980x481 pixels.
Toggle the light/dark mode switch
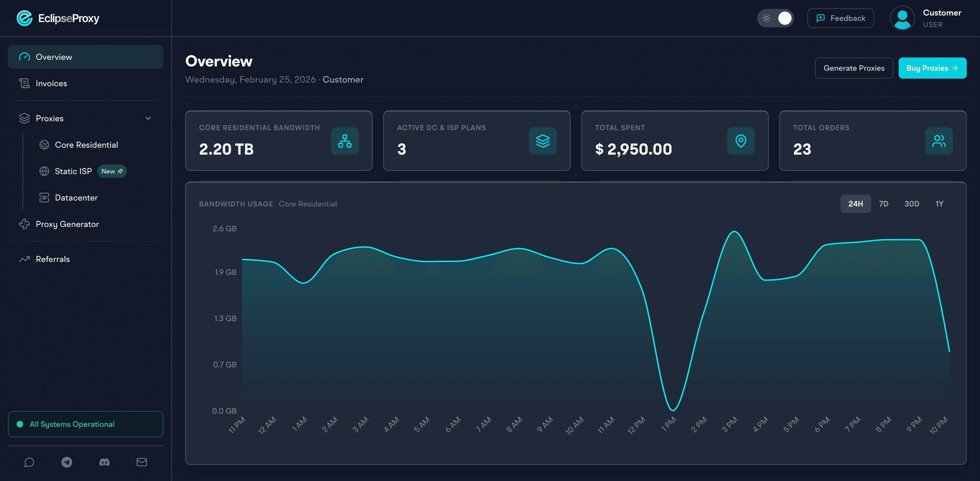coord(776,18)
